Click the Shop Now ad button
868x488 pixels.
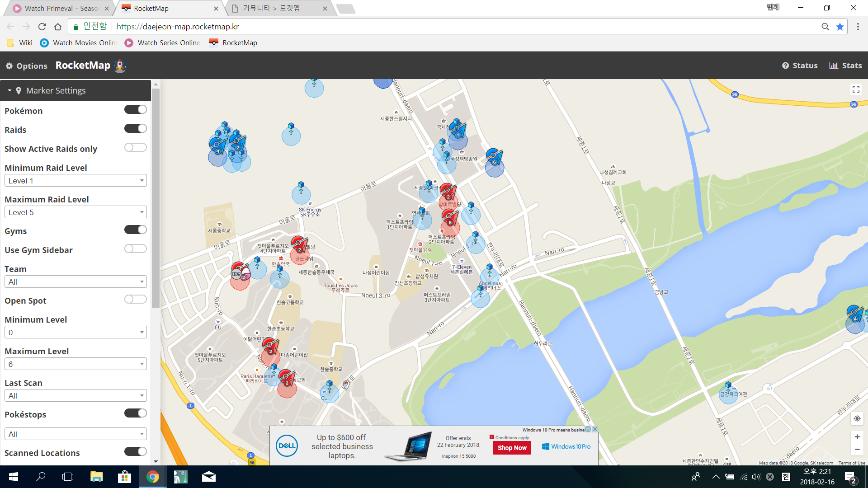(x=512, y=448)
